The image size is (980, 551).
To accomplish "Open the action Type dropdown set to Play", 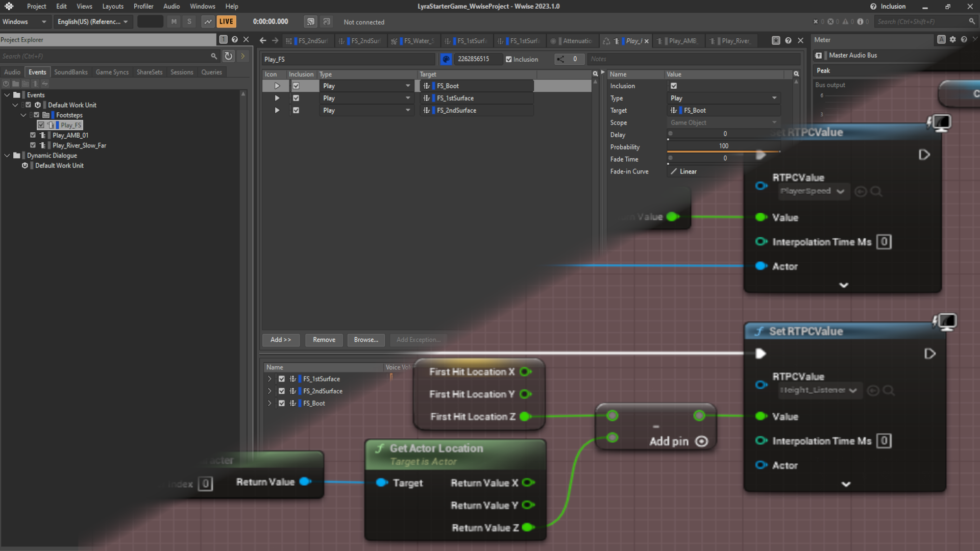I will click(724, 98).
